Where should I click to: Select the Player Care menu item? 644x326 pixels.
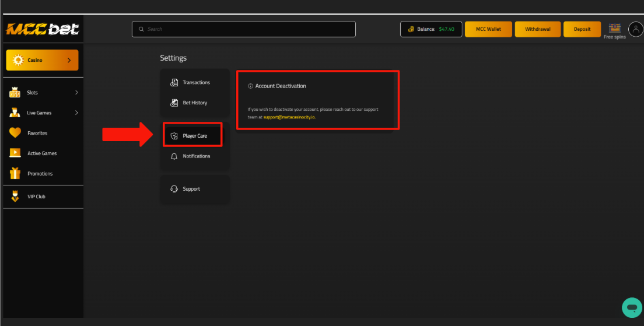[x=194, y=136]
